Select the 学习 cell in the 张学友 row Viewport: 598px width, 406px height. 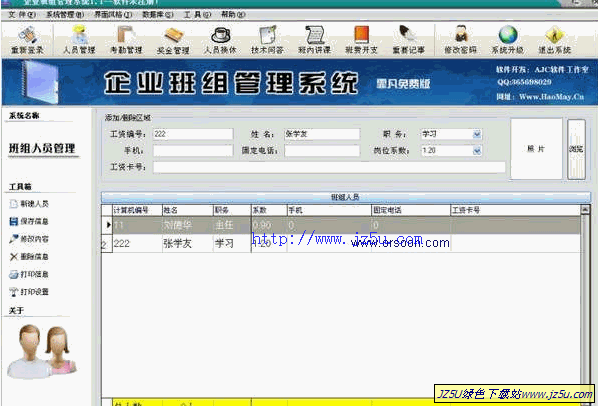pyautogui.click(x=232, y=243)
